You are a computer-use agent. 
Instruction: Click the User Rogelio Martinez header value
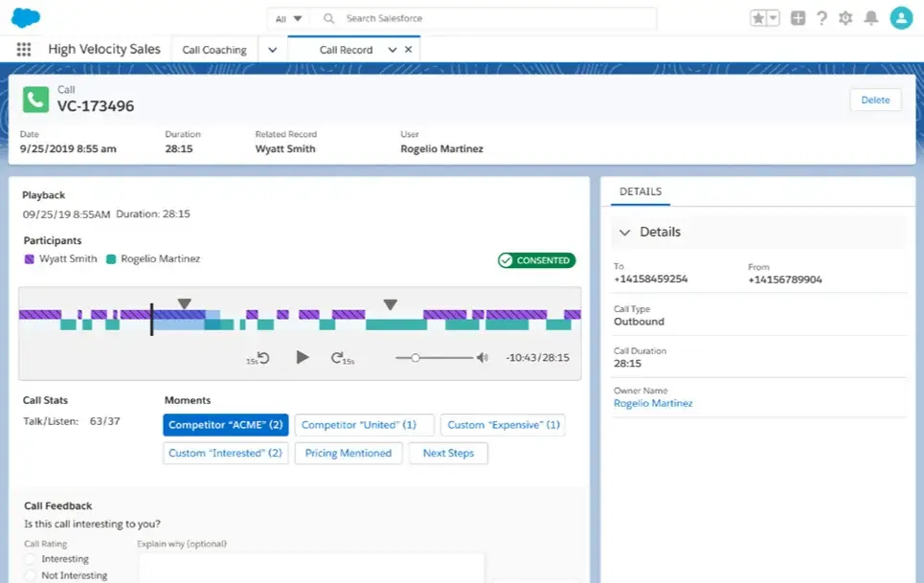pos(442,149)
